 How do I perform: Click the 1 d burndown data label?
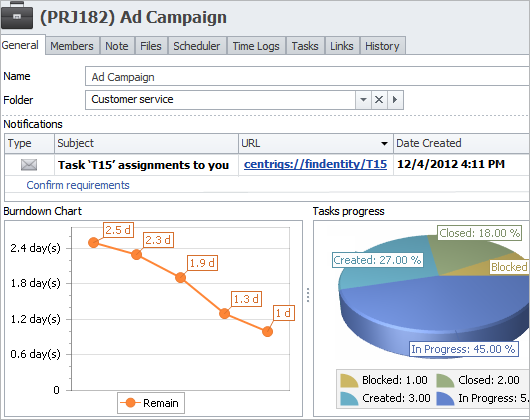[284, 313]
